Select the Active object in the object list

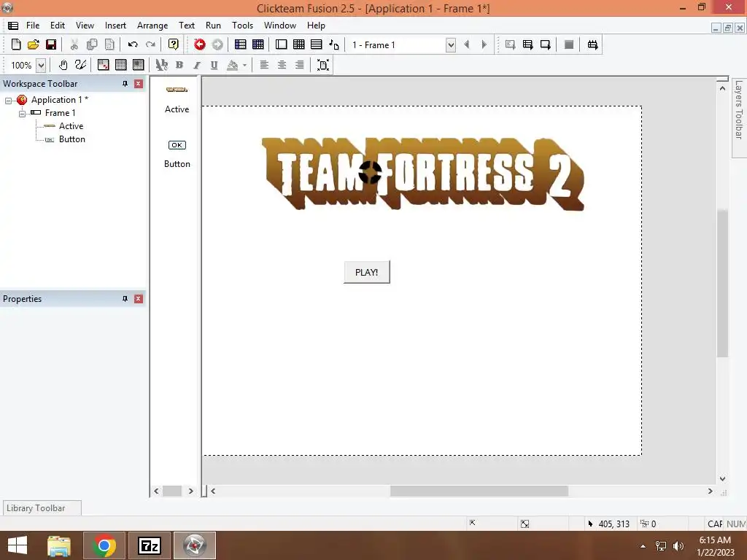177,99
